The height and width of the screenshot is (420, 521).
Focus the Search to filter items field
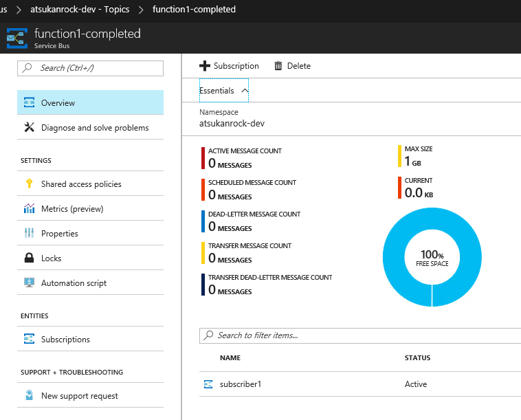tap(360, 335)
